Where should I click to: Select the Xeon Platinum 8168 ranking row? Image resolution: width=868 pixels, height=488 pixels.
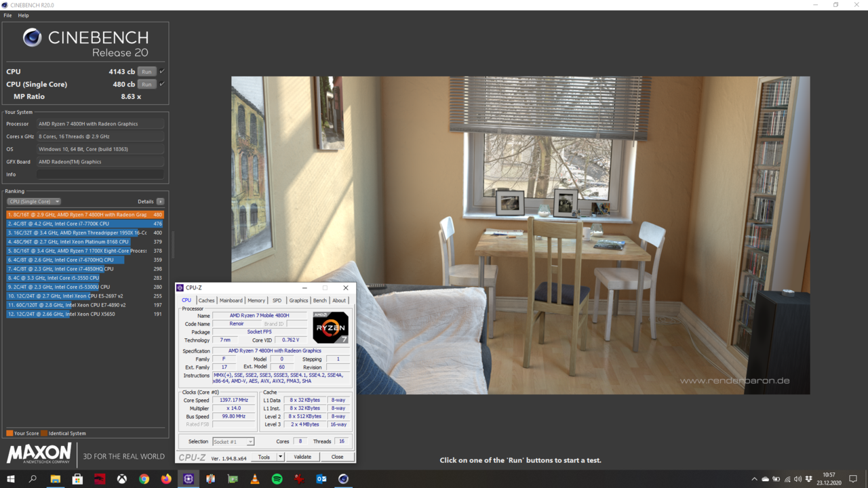[85, 242]
